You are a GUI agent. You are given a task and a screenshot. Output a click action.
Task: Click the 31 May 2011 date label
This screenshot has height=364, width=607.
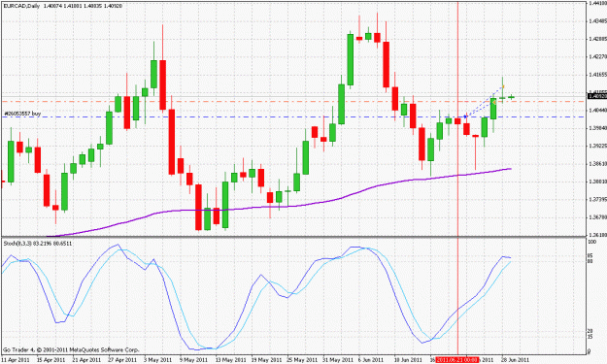coord(337,360)
